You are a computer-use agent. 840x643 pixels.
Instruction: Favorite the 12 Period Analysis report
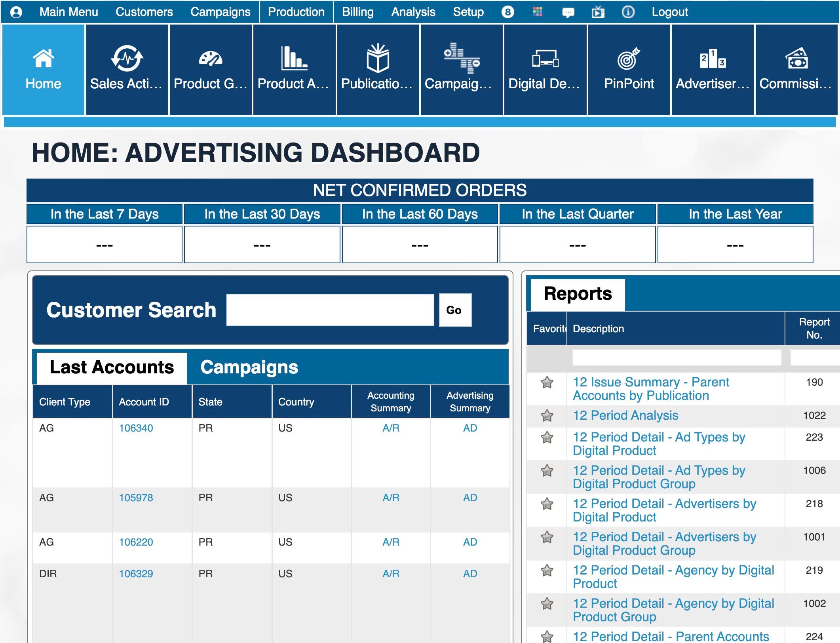(547, 415)
